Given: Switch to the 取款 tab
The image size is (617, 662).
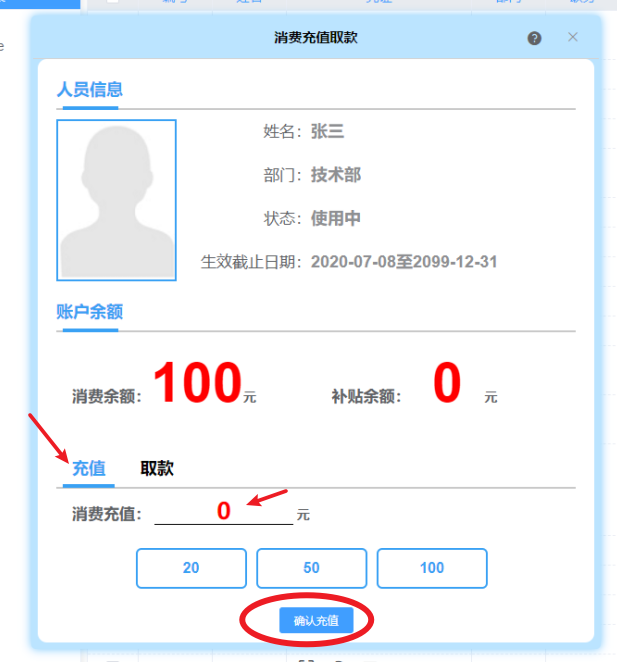Looking at the screenshot, I should tap(157, 468).
